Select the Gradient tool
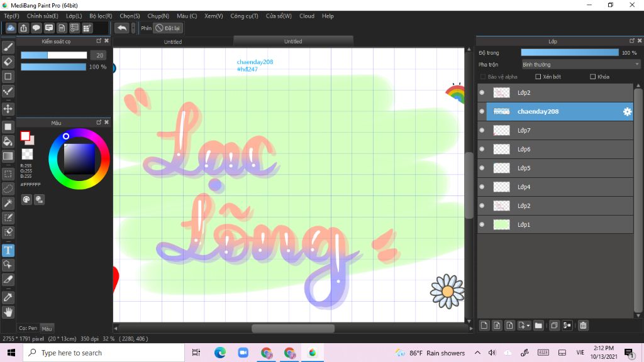 click(x=8, y=156)
